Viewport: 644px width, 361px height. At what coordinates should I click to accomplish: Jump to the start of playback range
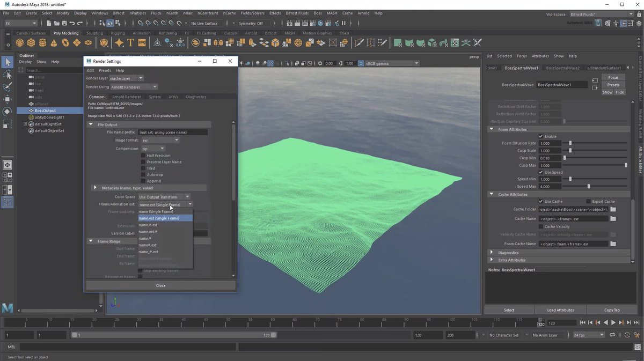583,323
